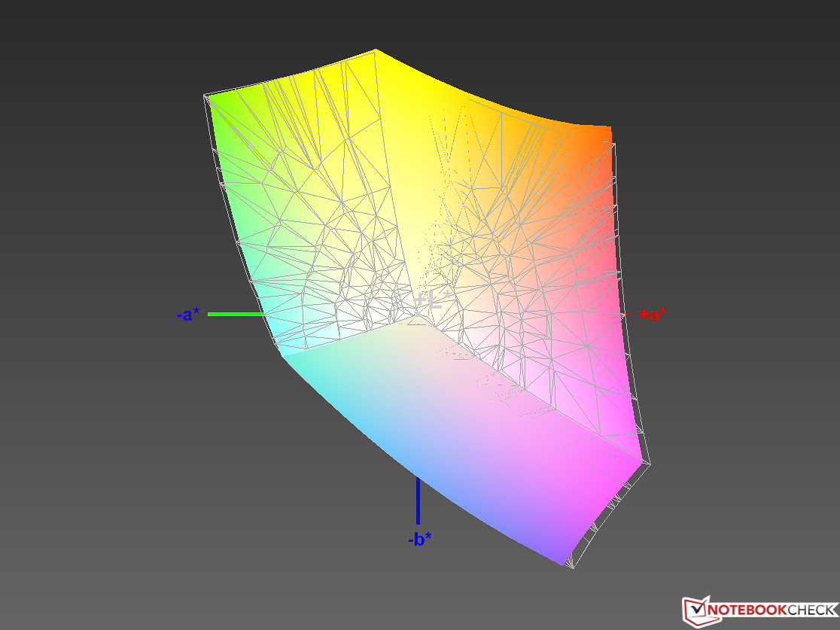Viewport: 840px width, 630px height.
Task: Click the -a* axis label
Action: [188, 315]
